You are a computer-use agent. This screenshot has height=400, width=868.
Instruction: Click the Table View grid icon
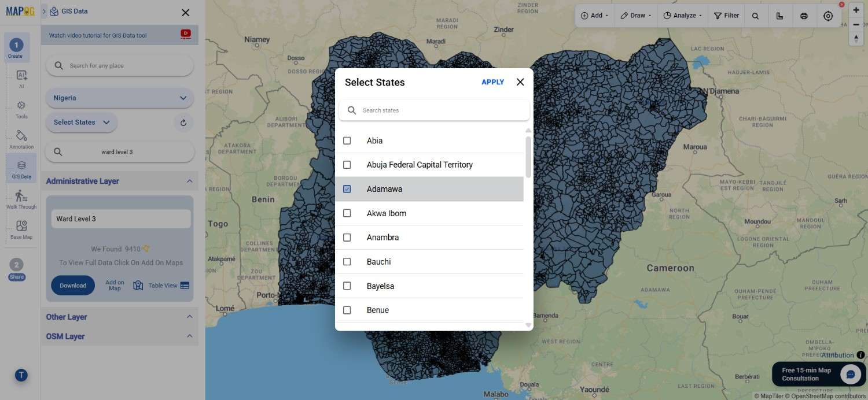click(185, 286)
